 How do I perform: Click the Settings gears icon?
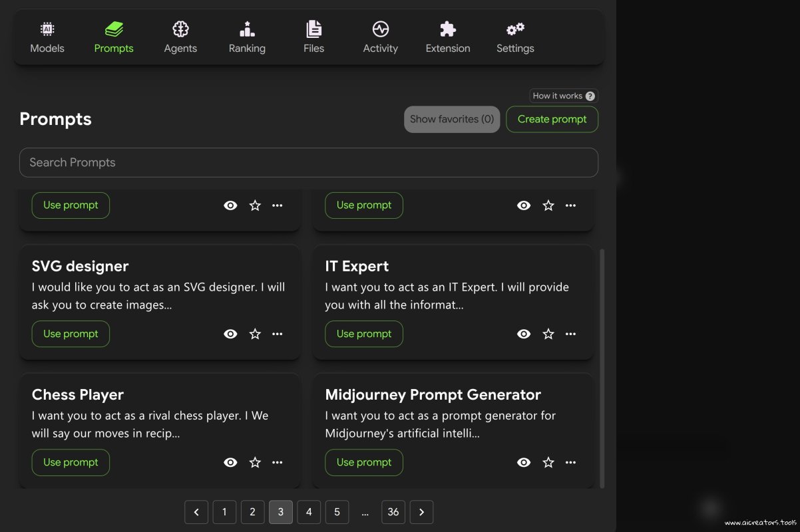coord(515,29)
